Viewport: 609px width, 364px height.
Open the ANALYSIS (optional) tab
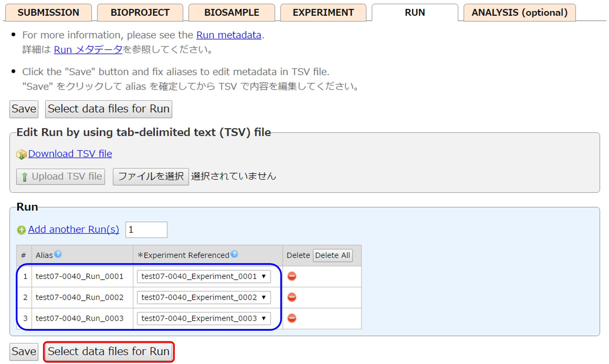coord(519,13)
